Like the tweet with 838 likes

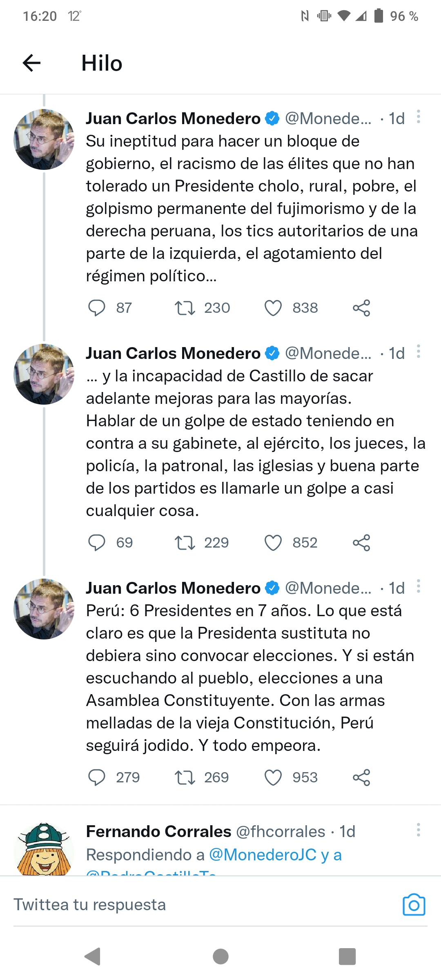pyautogui.click(x=273, y=308)
